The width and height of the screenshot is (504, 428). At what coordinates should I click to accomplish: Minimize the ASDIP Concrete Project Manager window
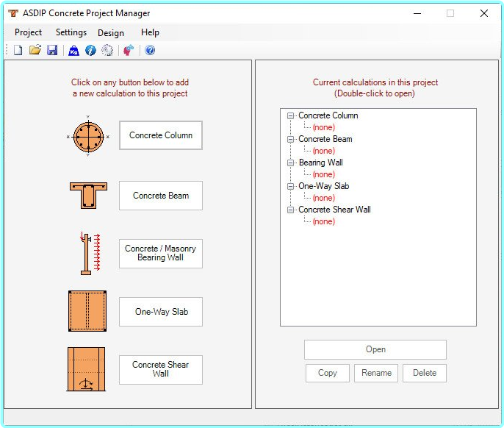[417, 13]
